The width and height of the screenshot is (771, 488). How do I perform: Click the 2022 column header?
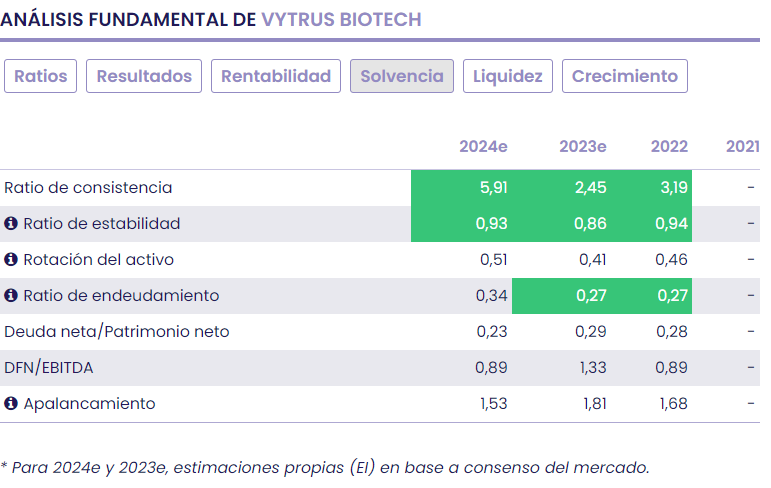669,147
